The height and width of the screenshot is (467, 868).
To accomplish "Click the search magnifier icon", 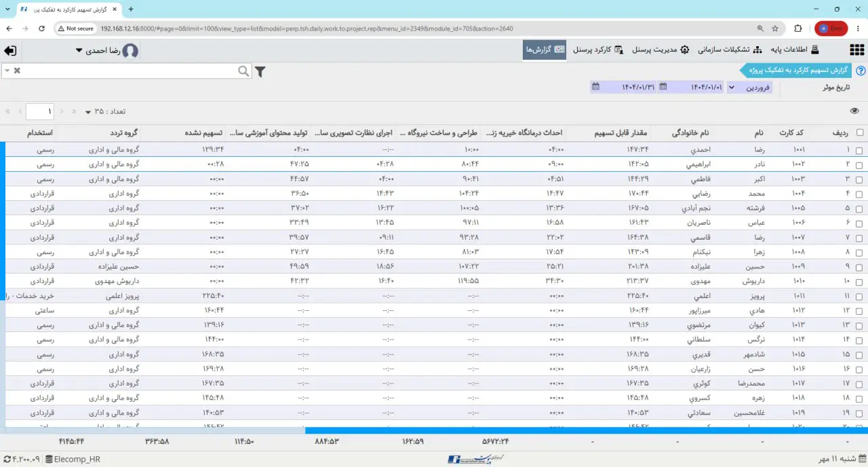I will (x=243, y=71).
